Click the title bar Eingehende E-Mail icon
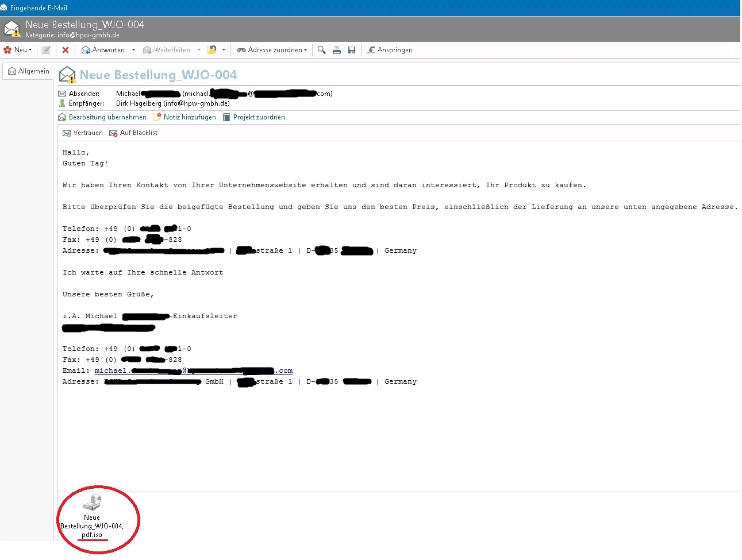 coord(4,7)
